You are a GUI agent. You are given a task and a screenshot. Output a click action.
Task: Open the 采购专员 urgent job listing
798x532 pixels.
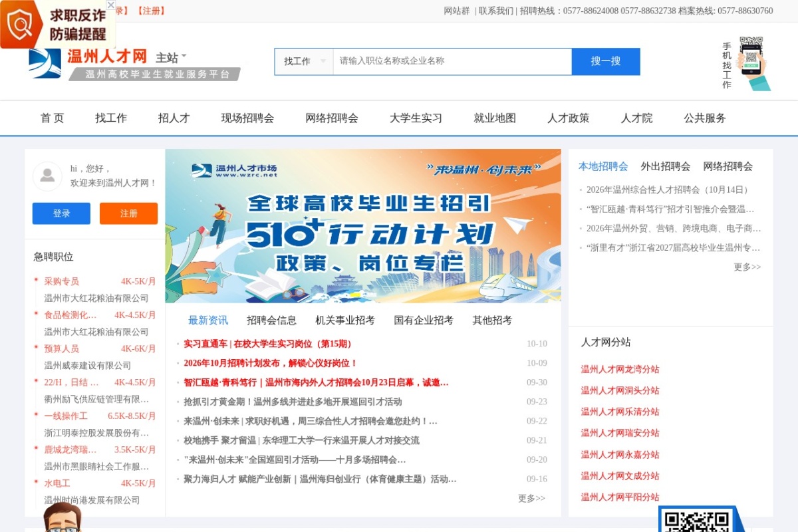pos(62,281)
